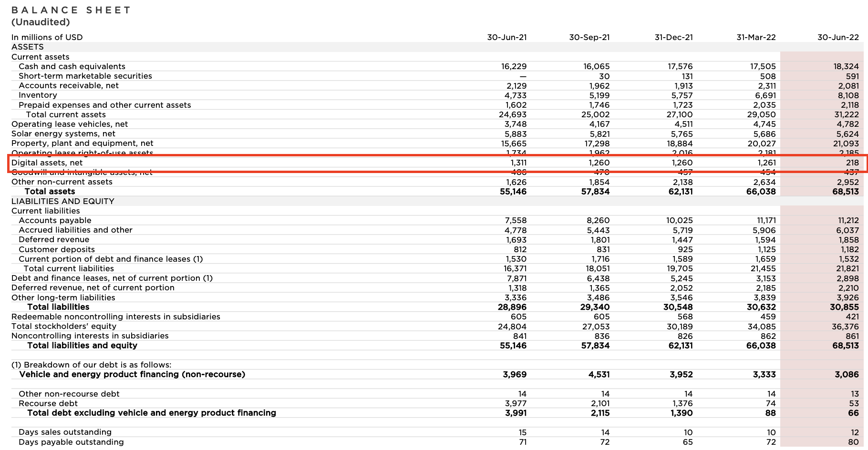
Task: Select the 30-Jun-21 column header
Action: tap(507, 37)
